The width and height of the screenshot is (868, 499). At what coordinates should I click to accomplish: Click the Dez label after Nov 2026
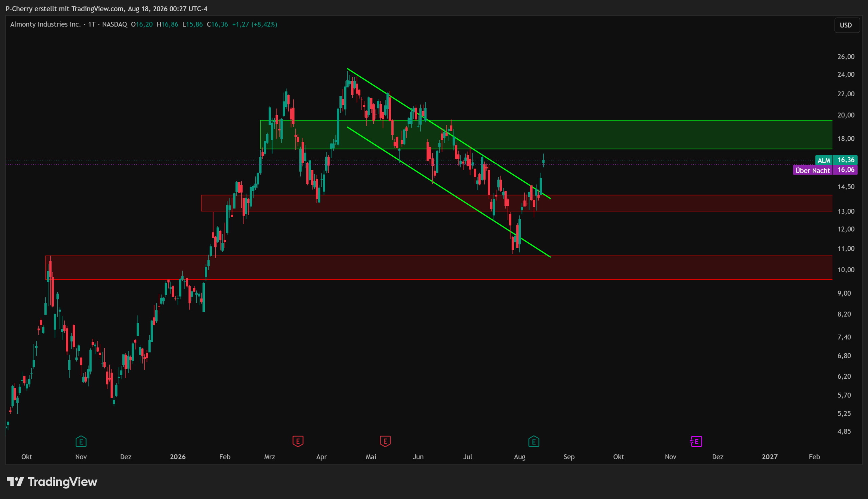point(717,457)
